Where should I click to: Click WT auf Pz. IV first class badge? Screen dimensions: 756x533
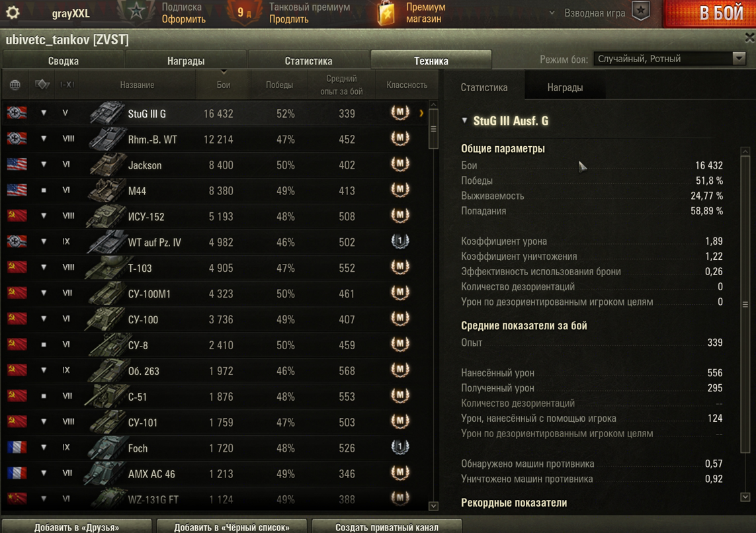[399, 241]
